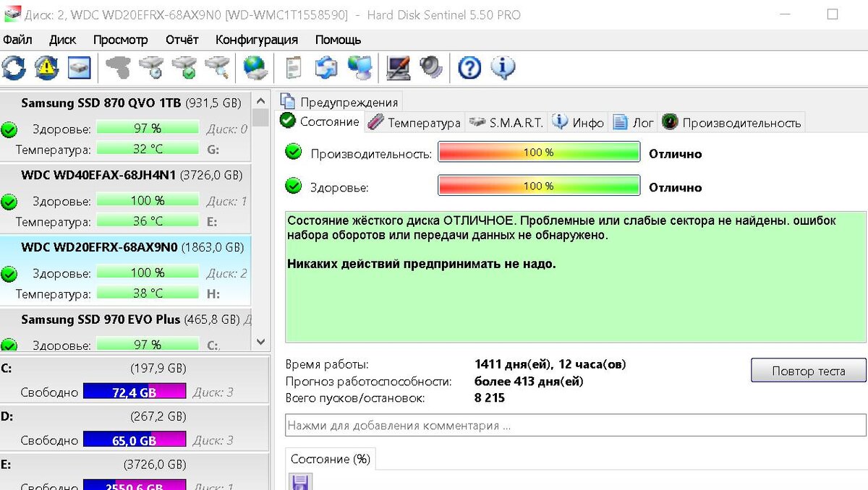868x490 pixels.
Task: Click the down arrow of disk list scrollbar
Action: coord(260,342)
